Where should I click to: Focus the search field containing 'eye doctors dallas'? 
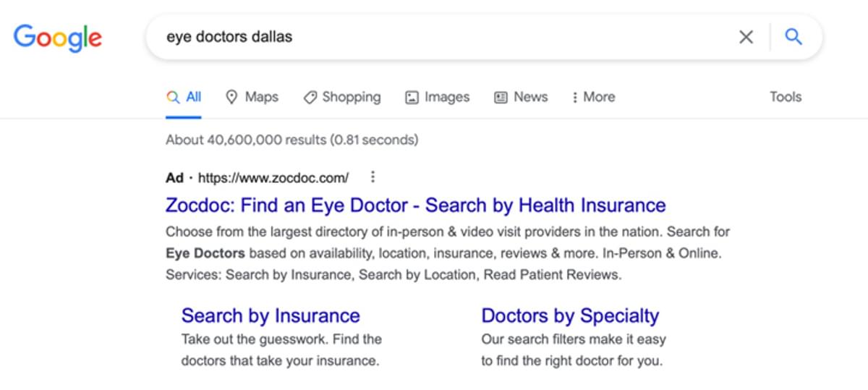pos(434,37)
